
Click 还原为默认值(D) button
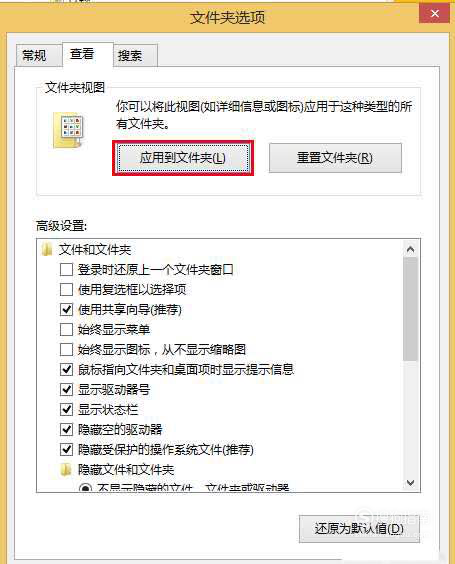(x=359, y=529)
